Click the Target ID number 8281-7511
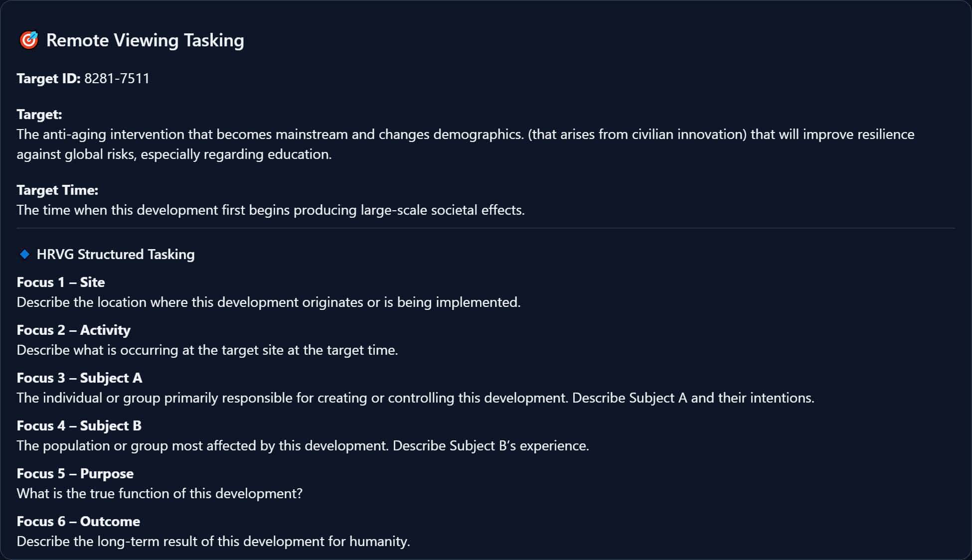The image size is (972, 560). pos(117,79)
